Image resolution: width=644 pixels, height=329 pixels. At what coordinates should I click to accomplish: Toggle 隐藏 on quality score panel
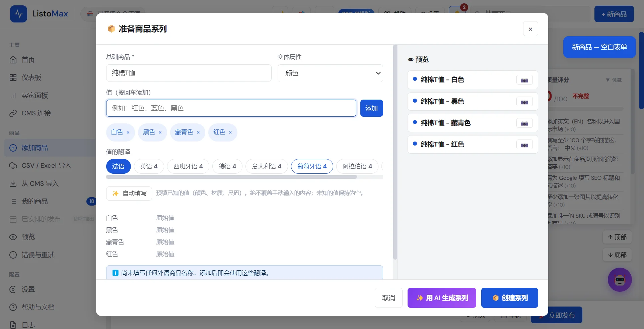[x=614, y=80]
